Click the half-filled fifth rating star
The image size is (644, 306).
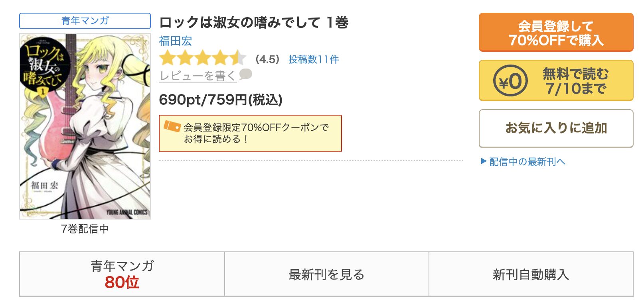pyautogui.click(x=238, y=58)
